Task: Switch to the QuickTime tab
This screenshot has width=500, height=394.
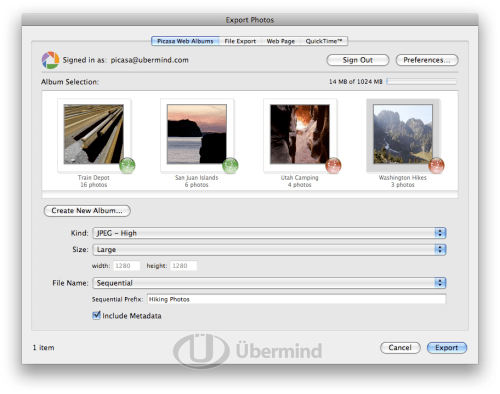Action: point(324,41)
